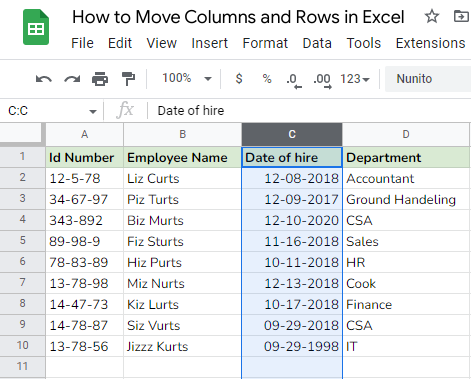Open the Format menu
Image resolution: width=471 pixels, height=379 pixels.
tap(265, 43)
